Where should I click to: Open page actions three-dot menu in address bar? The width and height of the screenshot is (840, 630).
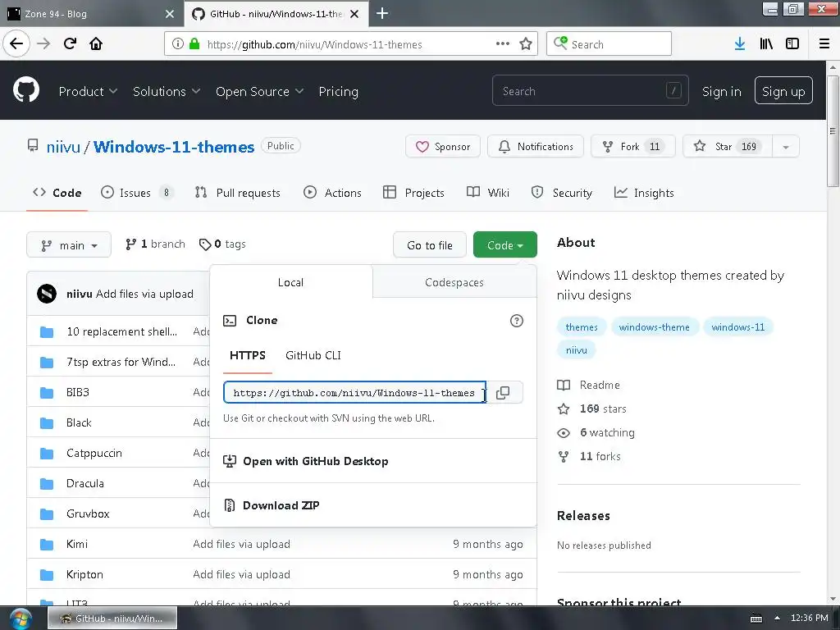(503, 43)
